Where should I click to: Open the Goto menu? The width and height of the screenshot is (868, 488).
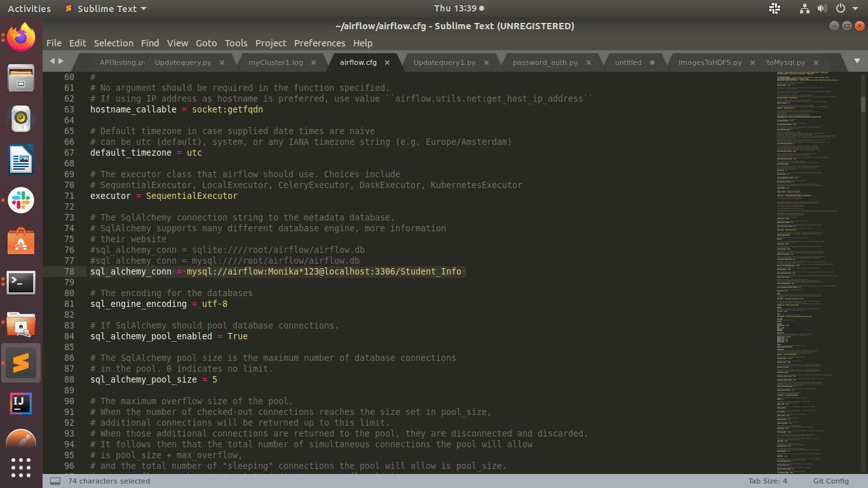(x=206, y=43)
